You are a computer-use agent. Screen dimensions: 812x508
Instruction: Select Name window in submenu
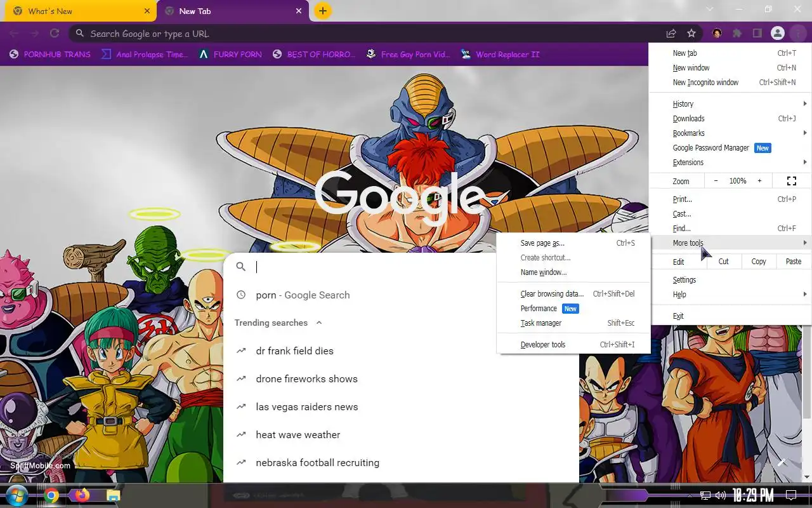point(573,272)
